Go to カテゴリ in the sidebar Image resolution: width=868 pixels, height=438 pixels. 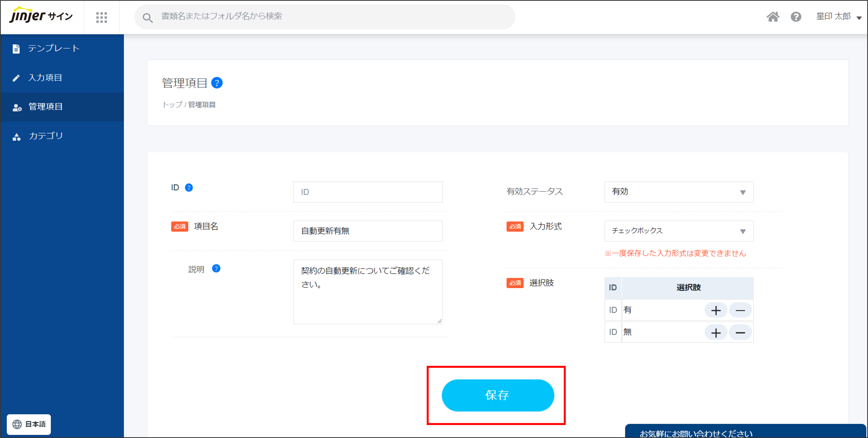pos(46,136)
